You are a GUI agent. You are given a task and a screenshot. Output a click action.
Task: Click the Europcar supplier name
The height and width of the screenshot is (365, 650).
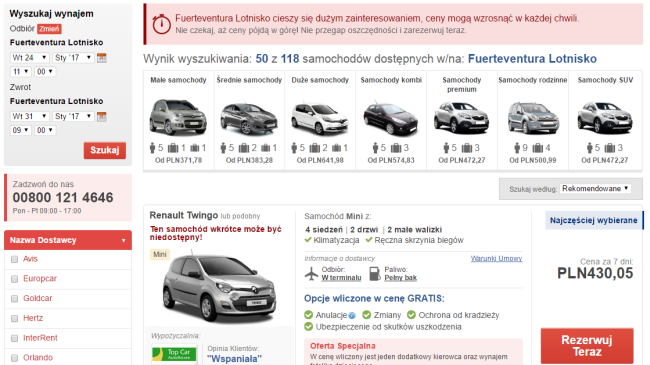pos(40,279)
